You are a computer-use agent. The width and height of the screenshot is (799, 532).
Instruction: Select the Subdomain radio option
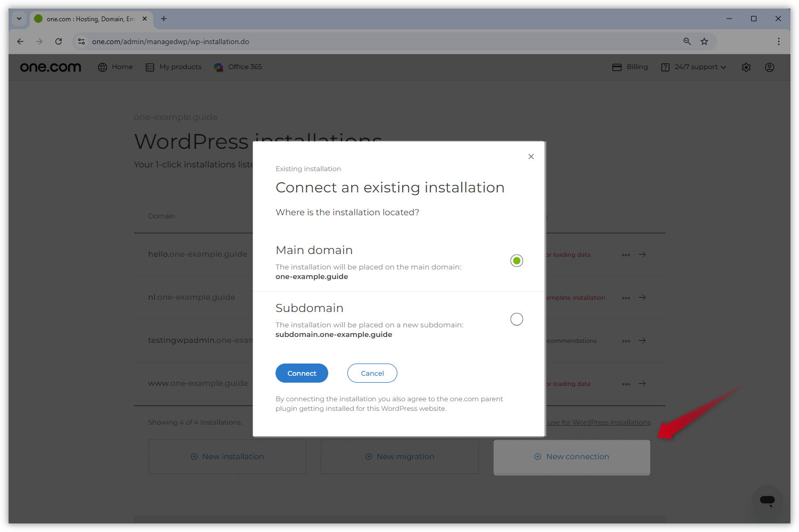pos(517,319)
